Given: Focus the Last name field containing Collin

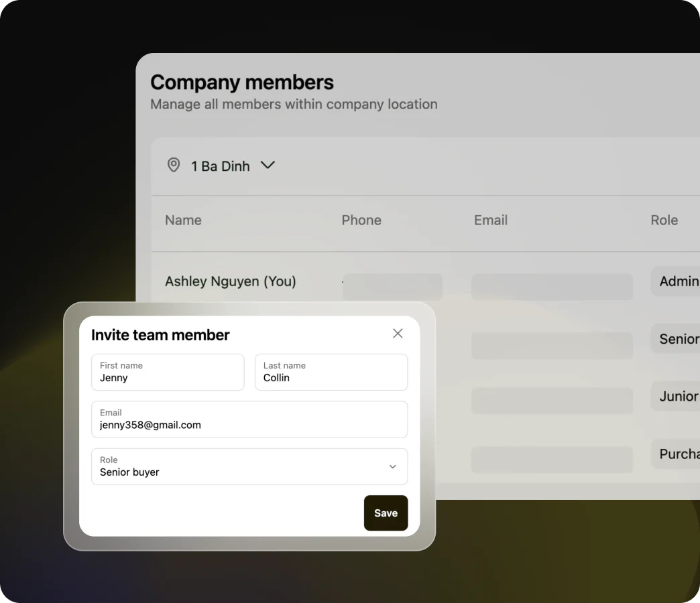Looking at the screenshot, I should point(331,373).
